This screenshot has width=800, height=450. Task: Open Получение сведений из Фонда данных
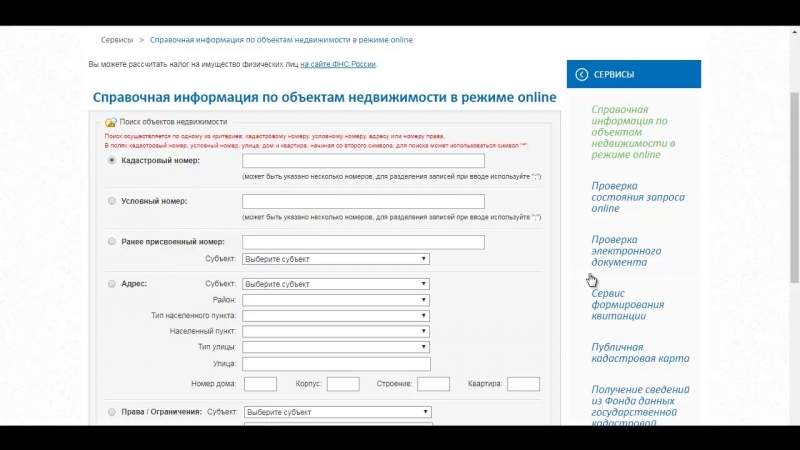[x=640, y=406]
